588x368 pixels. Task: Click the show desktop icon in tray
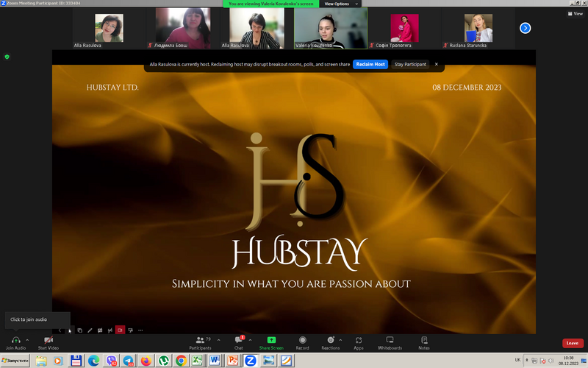click(x=584, y=361)
